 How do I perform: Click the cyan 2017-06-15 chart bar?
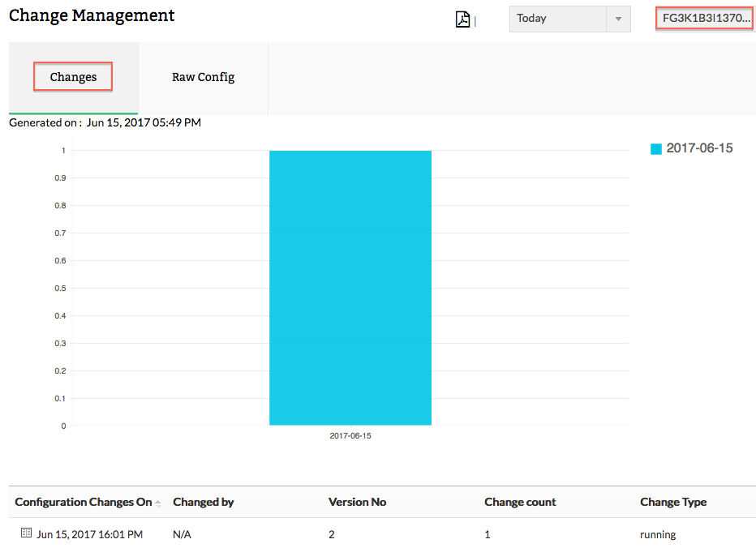click(x=350, y=288)
